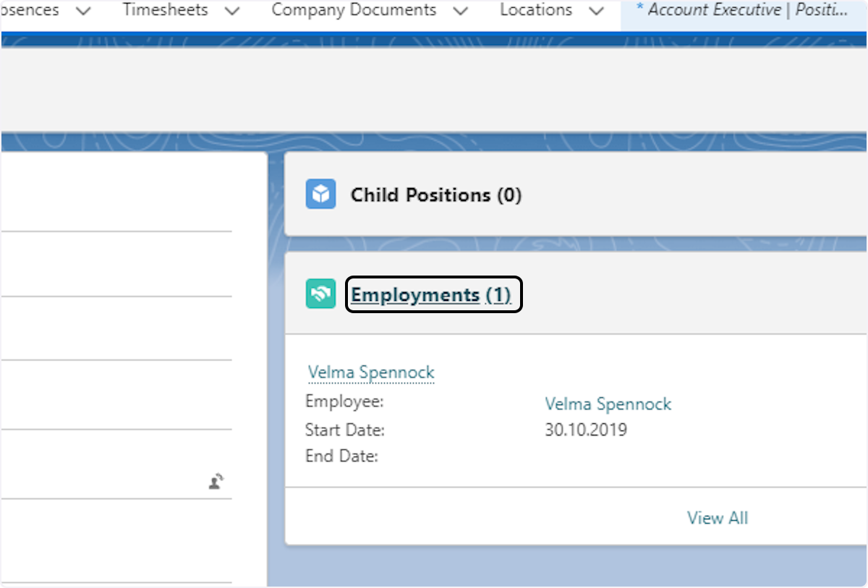Open the Company Documents tab
Screen dimensions: 868x588
[353, 11]
